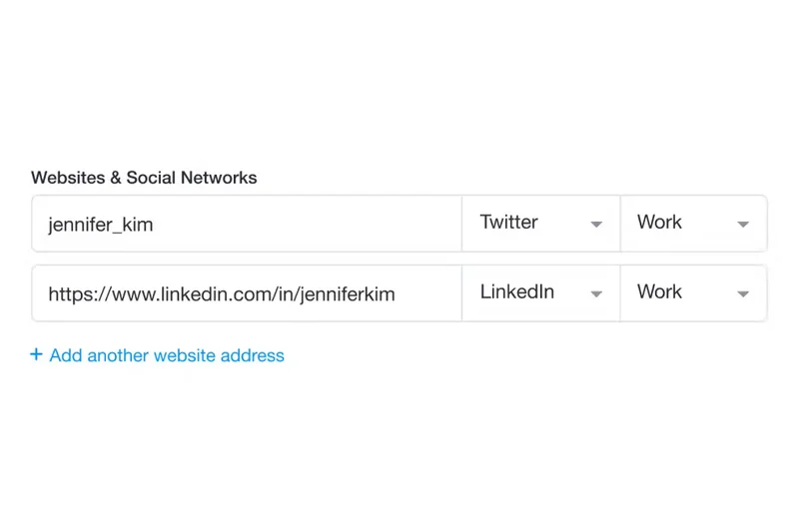Click "Add another website address" link

(167, 355)
